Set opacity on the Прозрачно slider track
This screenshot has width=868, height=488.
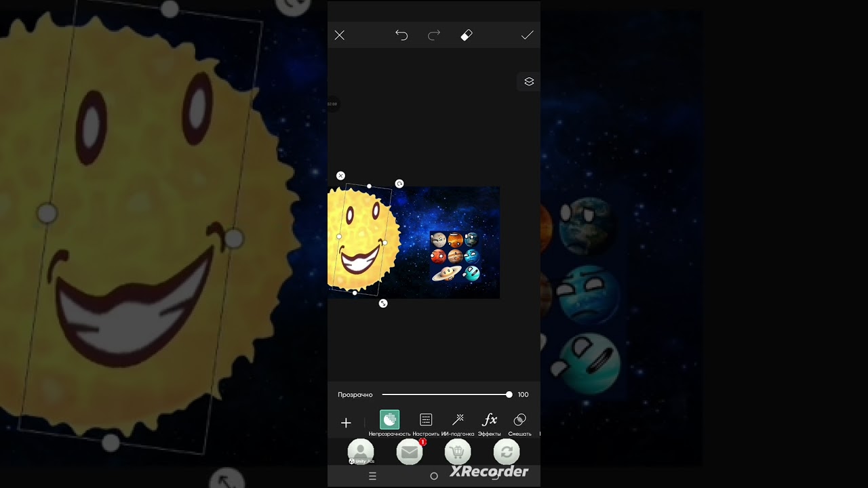click(446, 394)
